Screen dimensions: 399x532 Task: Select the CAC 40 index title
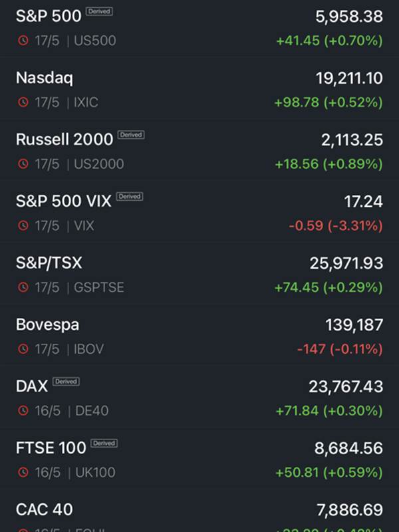(x=45, y=509)
